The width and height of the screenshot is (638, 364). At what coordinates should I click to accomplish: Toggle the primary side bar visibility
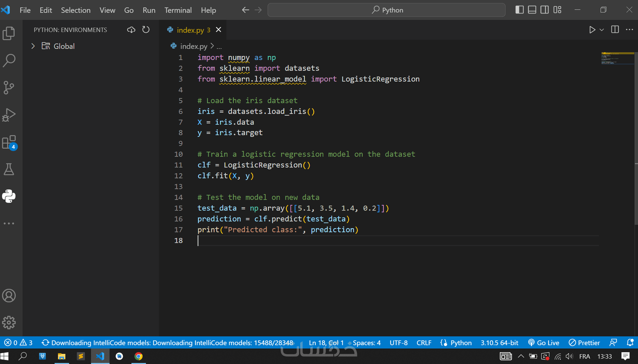click(519, 10)
